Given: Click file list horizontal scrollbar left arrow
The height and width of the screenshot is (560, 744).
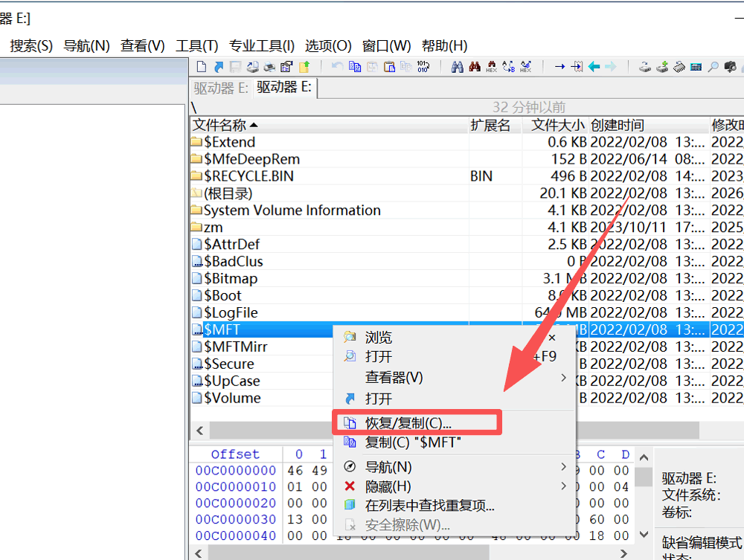Looking at the screenshot, I should click(199, 431).
